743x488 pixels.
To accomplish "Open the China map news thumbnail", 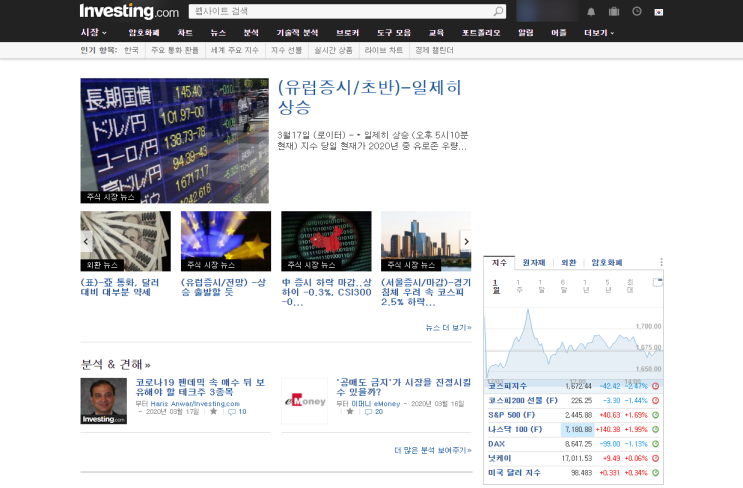I will click(326, 241).
